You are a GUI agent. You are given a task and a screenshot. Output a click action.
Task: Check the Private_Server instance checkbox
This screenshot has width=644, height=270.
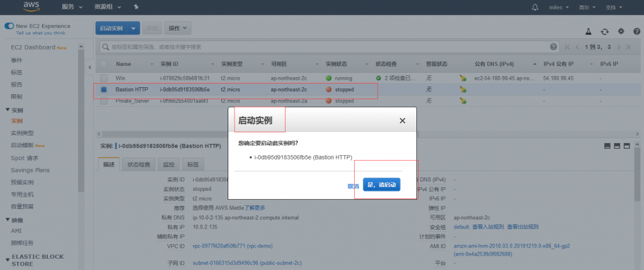(x=104, y=100)
